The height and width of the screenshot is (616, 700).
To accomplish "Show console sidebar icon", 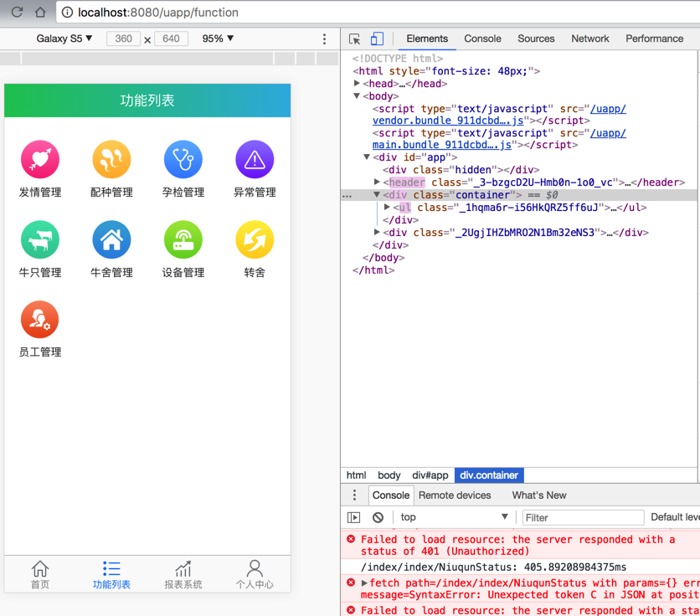I will pyautogui.click(x=353, y=517).
